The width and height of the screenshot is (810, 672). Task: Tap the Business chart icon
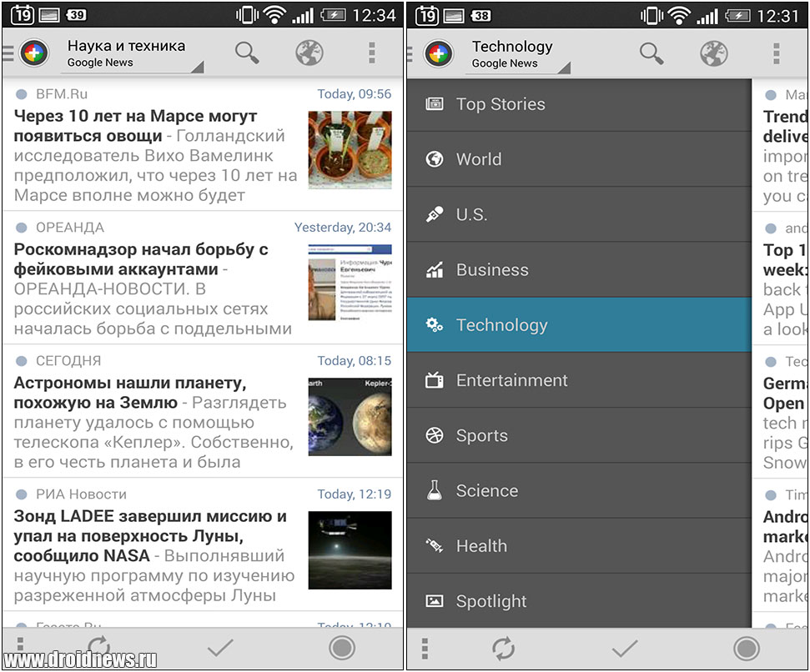coord(434,269)
